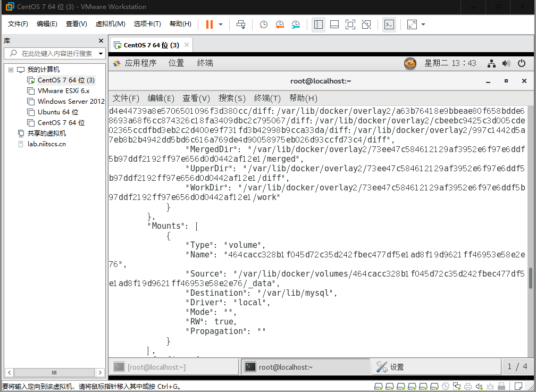Open the stretch mode dropdown arrow
536x392 pixels.
423,24
